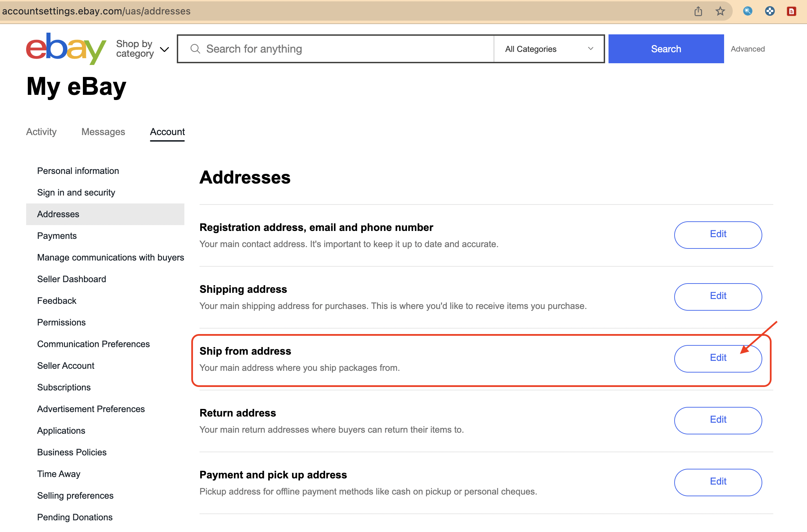Image resolution: width=807 pixels, height=532 pixels.
Task: Open the blue cross browser extension
Action: [770, 11]
